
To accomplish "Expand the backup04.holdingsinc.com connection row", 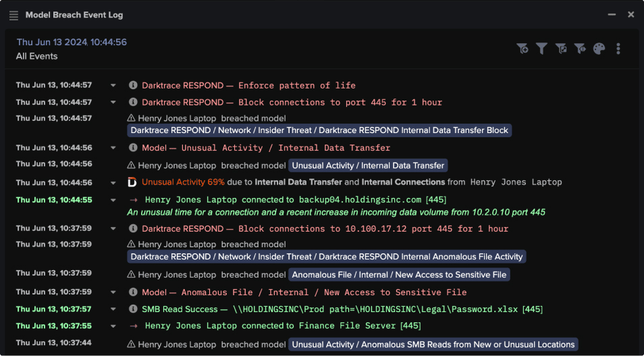I will (113, 200).
